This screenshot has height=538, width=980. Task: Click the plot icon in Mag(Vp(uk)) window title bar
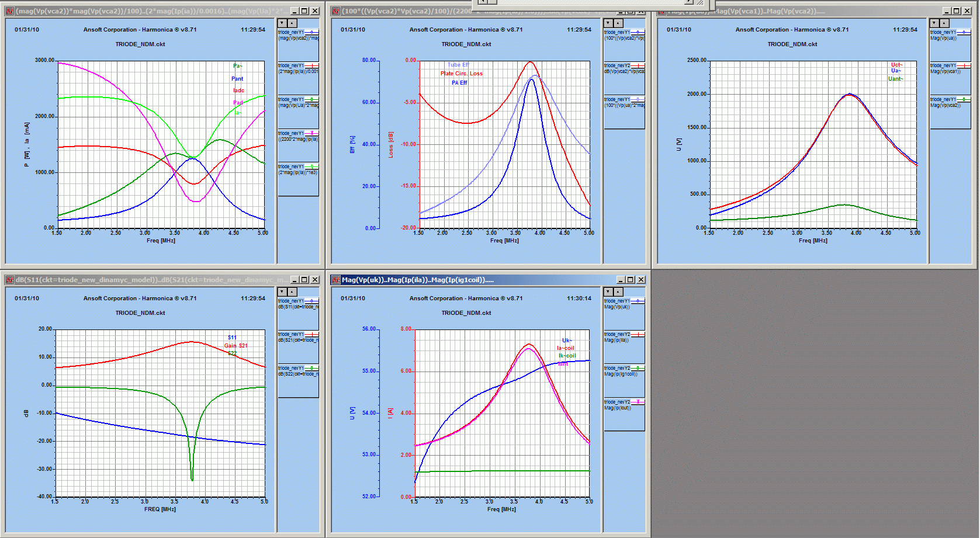[x=335, y=280]
